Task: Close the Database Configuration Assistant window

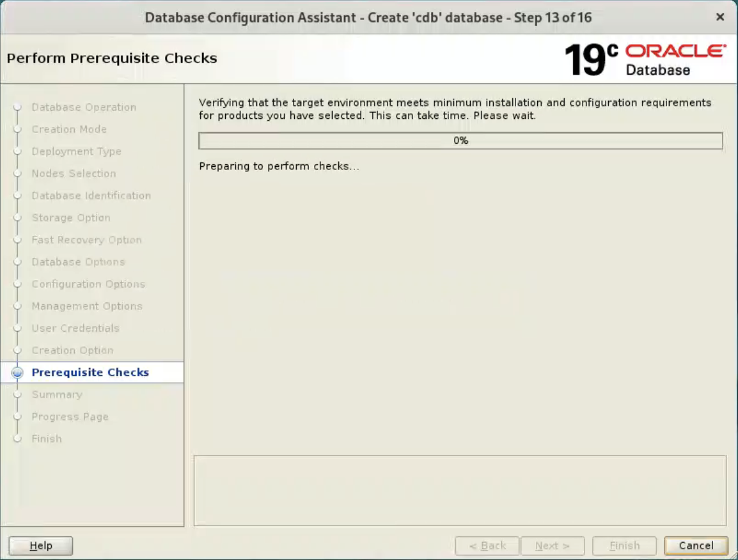Action: (x=719, y=17)
